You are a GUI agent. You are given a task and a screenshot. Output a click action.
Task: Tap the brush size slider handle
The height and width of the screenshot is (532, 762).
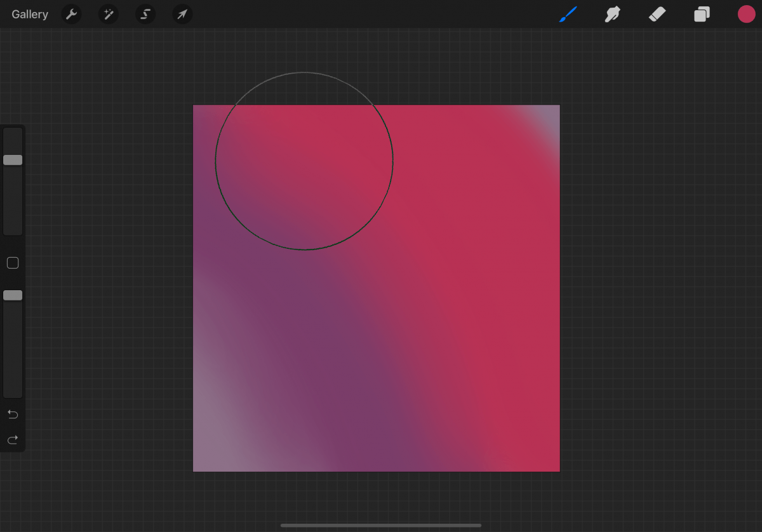coord(12,159)
